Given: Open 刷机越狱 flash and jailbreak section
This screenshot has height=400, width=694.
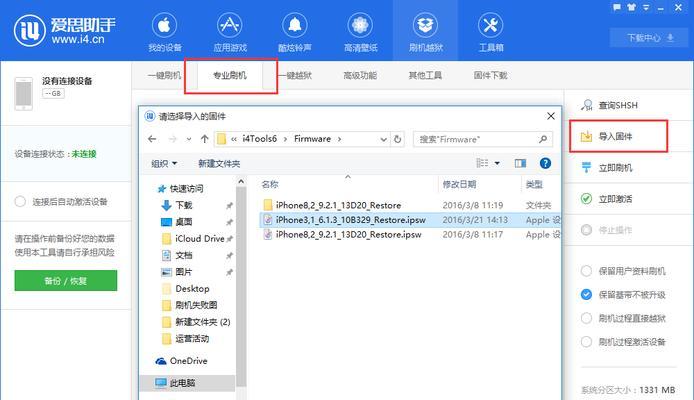Looking at the screenshot, I should point(425,32).
